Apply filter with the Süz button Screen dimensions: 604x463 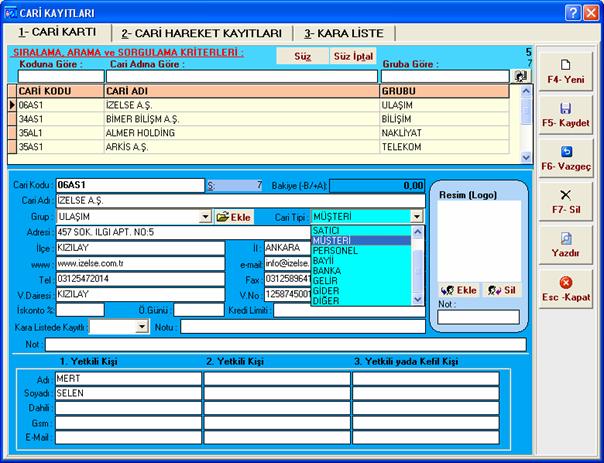(x=302, y=56)
